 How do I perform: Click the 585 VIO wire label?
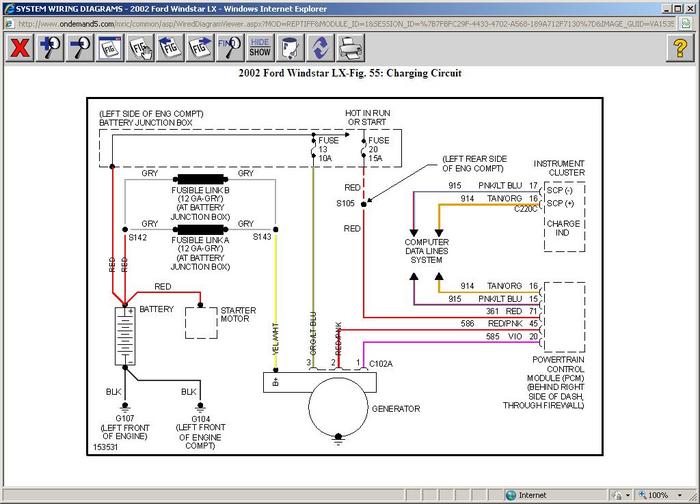click(x=504, y=336)
